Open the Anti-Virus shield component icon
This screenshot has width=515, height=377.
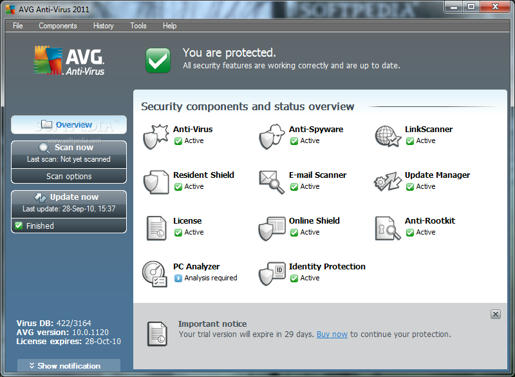[156, 137]
